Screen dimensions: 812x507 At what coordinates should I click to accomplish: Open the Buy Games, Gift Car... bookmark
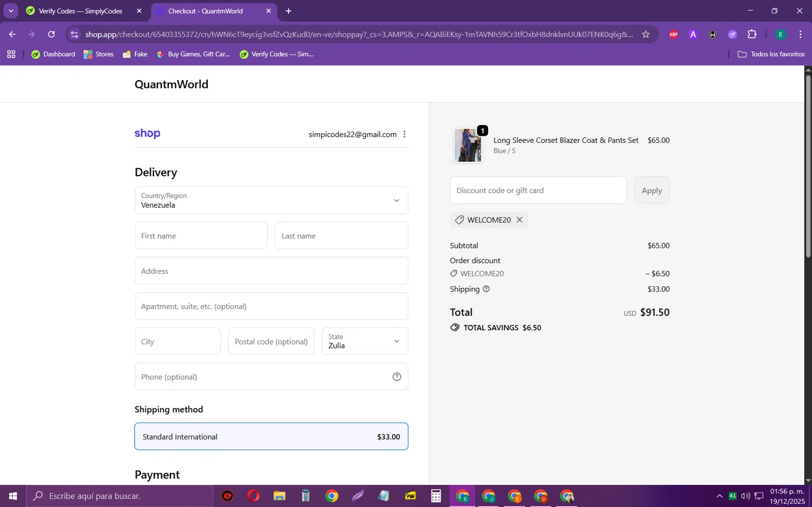(x=193, y=54)
